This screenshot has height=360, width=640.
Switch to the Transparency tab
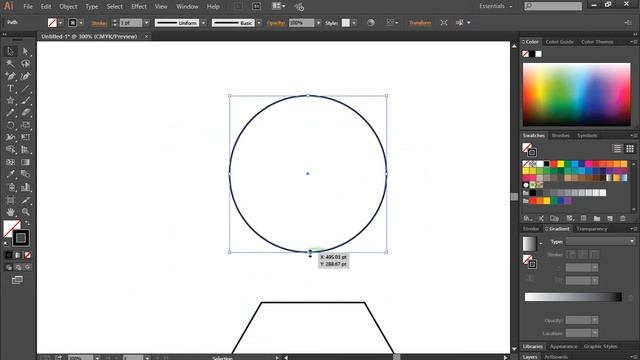point(591,229)
